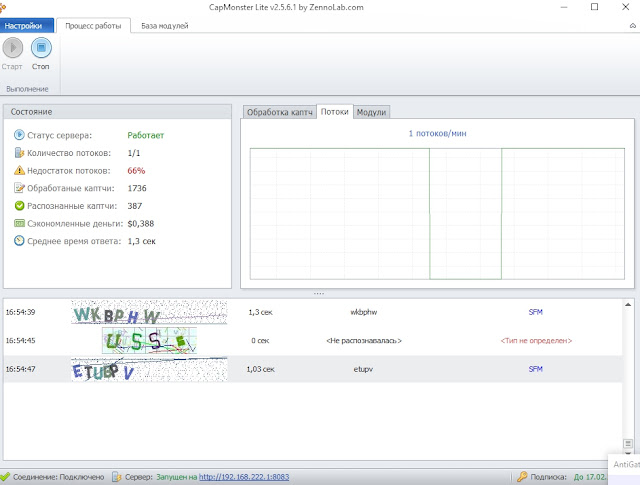Click the warning icon by Недостаток потоков
Screen dimensions: 640x485
(19, 170)
